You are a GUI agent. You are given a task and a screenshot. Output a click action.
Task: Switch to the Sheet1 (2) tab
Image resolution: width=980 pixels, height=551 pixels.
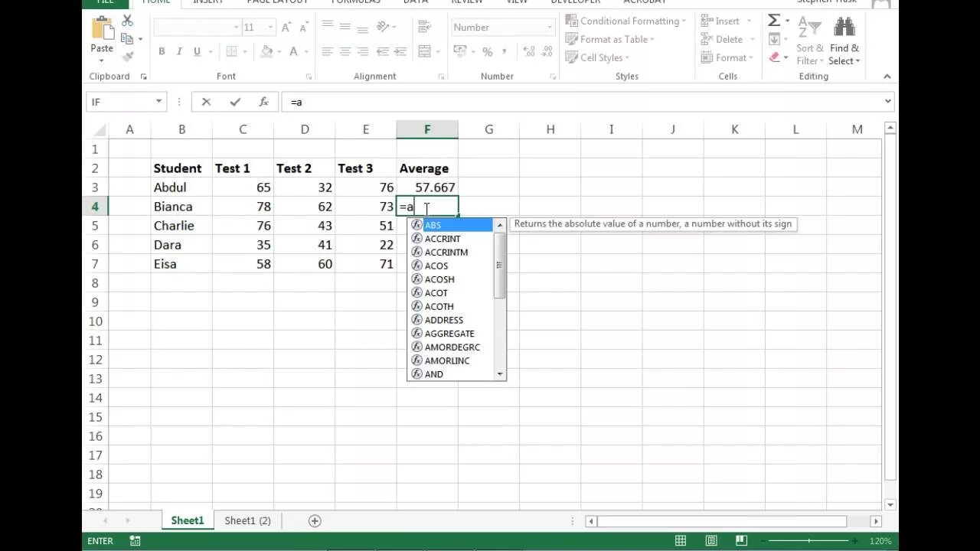[x=247, y=520]
